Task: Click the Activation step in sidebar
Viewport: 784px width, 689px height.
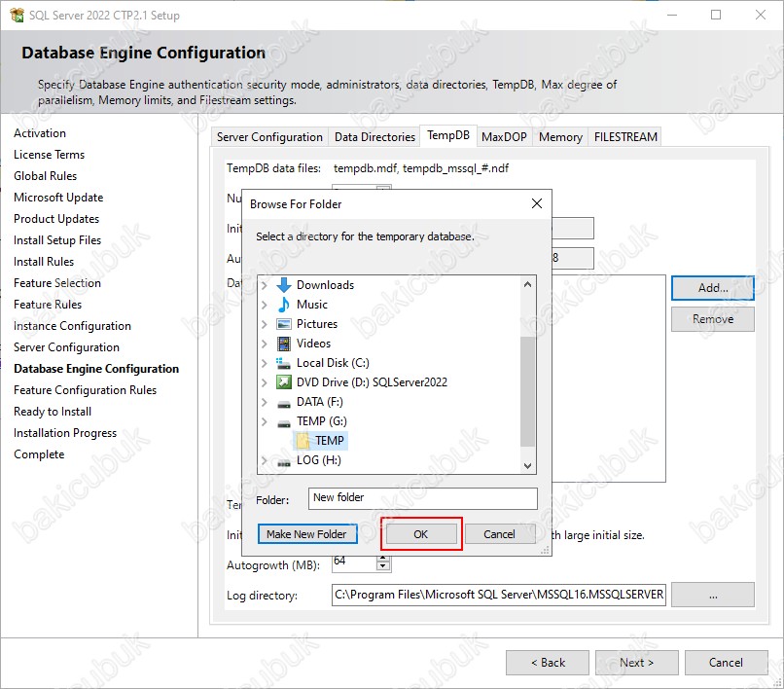Action: pos(40,133)
